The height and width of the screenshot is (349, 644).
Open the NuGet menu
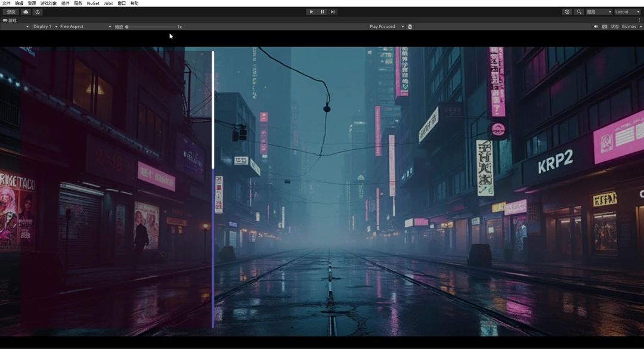[x=93, y=3]
